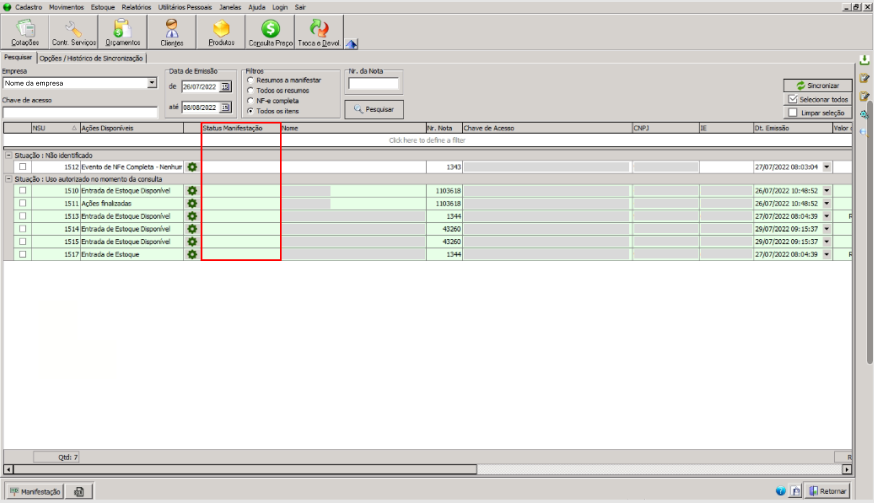This screenshot has width=874, height=503.
Task: Click the Manifestação button
Action: 35,491
